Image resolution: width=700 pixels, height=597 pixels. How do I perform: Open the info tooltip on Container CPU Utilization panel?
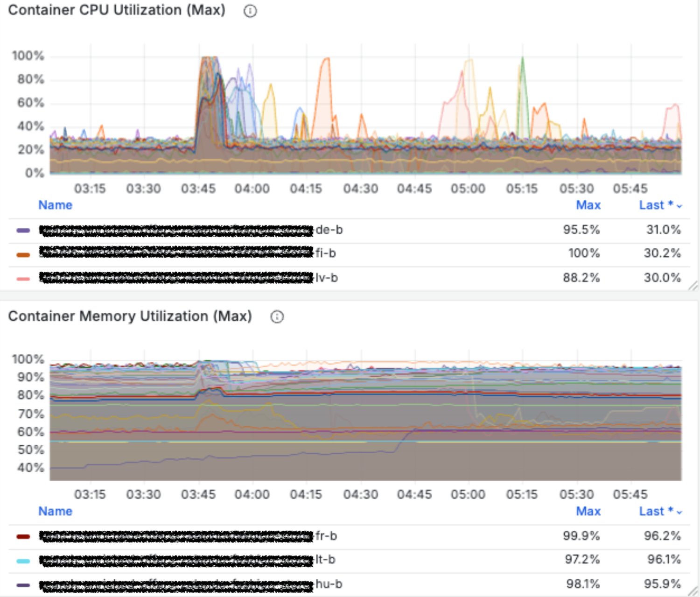coord(250,11)
